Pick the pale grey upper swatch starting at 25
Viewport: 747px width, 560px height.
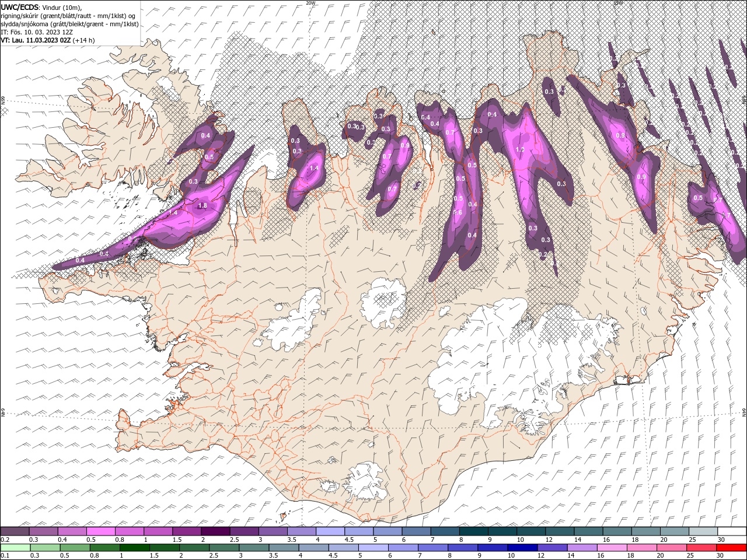[703, 531]
